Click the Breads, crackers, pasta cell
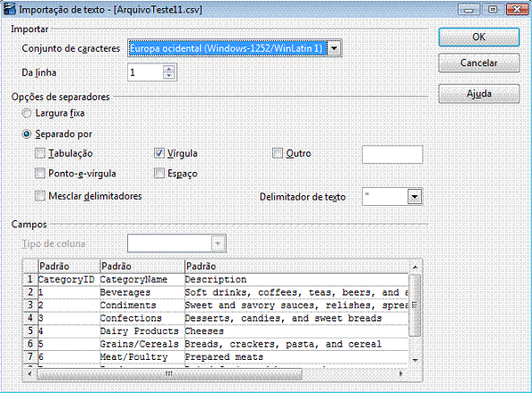 [x=296, y=344]
